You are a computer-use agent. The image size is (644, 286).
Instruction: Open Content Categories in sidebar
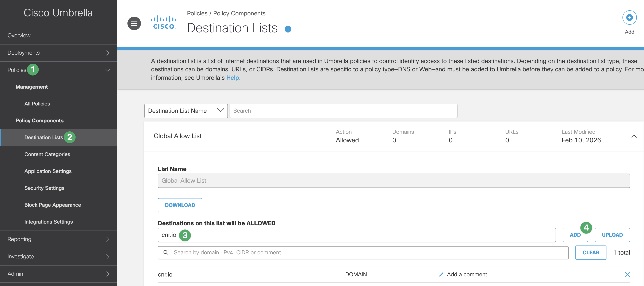click(47, 154)
